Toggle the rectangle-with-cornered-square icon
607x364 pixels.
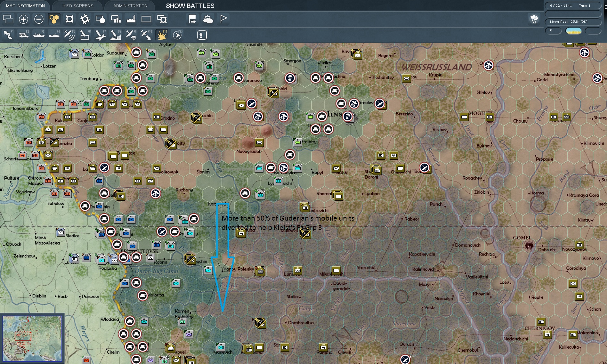(x=162, y=19)
